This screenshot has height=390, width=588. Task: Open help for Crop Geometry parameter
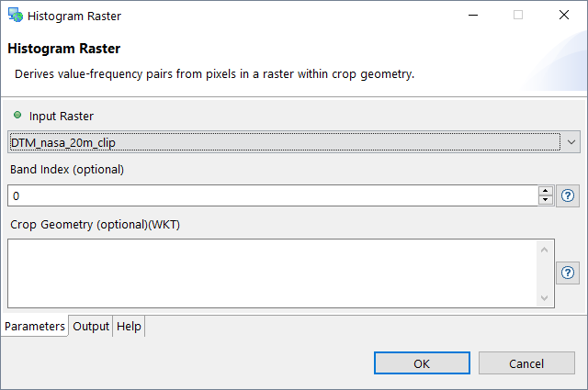pyautogui.click(x=568, y=273)
